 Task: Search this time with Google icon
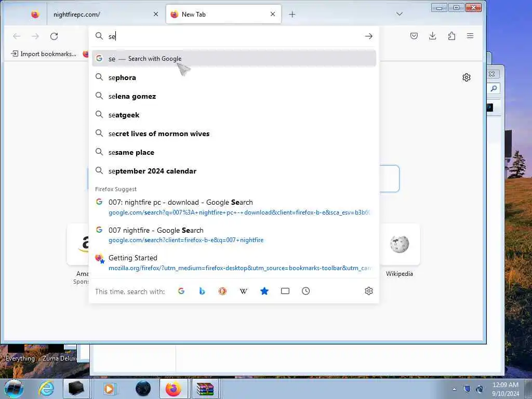[x=181, y=291]
